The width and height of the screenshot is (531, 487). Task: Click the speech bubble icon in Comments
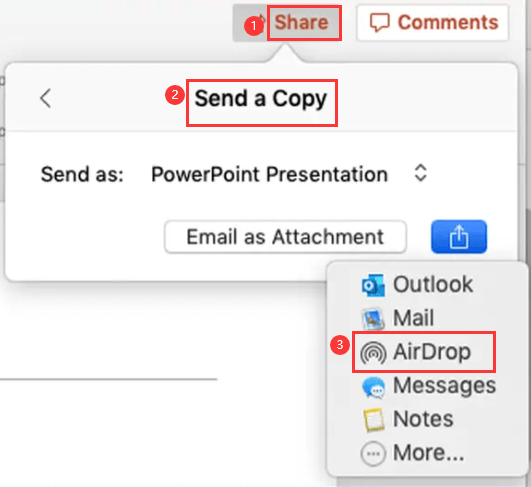[379, 23]
